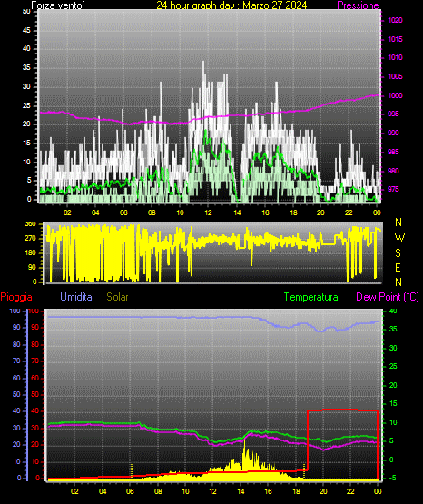Select the Umidita legend label
Image resolution: width=423 pixels, height=504 pixels.
76,297
